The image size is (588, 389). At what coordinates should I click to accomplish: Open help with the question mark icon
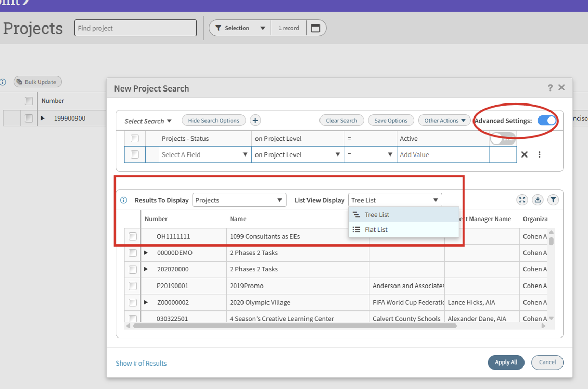click(550, 88)
